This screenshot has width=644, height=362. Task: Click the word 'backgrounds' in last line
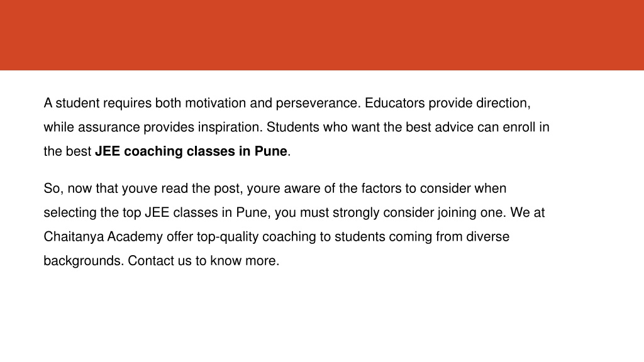(84, 261)
